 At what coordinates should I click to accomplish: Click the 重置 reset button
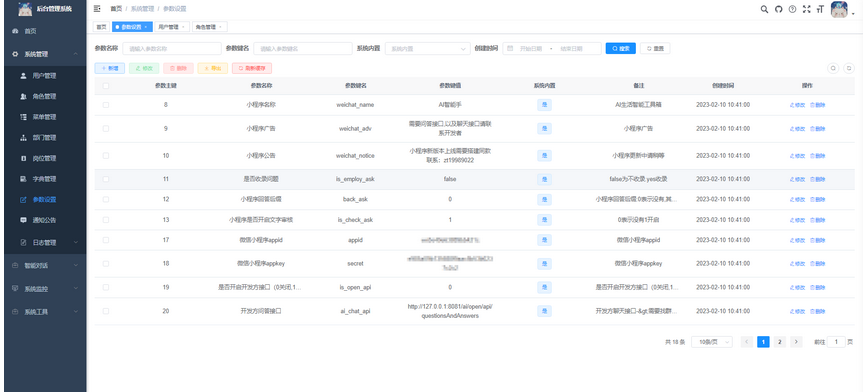coord(655,49)
